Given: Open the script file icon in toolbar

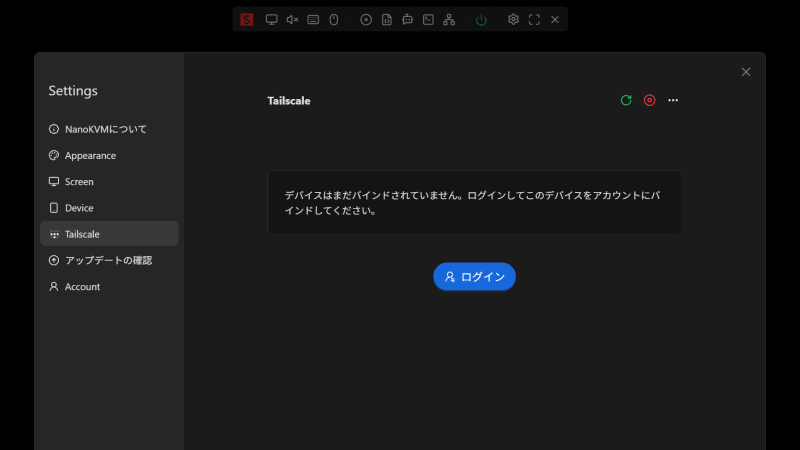Looking at the screenshot, I should (387, 19).
